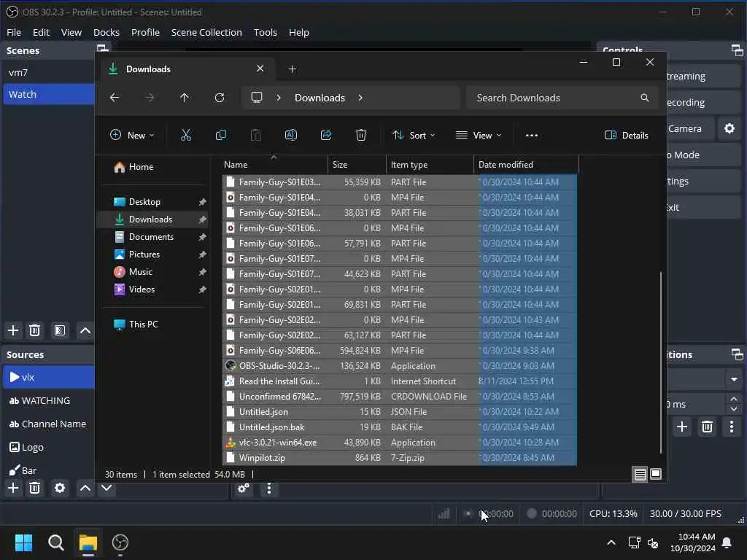Open taskbar Search icon

55,542
